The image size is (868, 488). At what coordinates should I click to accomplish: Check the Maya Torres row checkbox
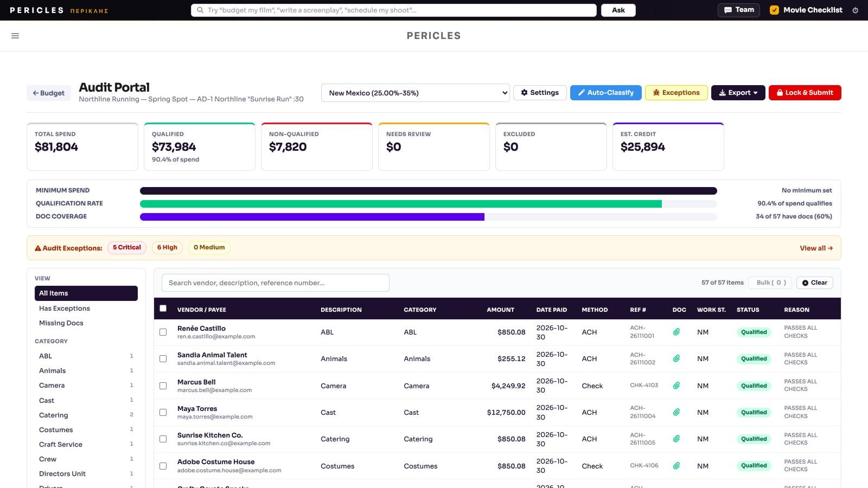(x=163, y=412)
